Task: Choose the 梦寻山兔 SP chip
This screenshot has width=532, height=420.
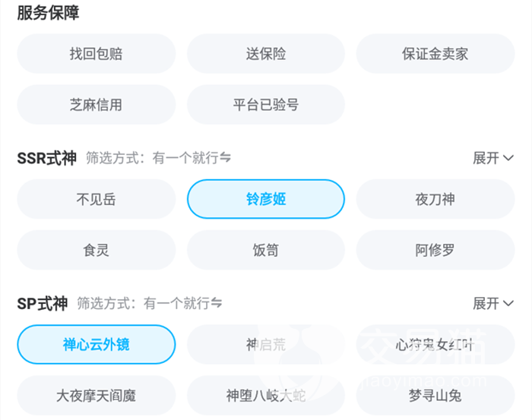Action: 435,396
